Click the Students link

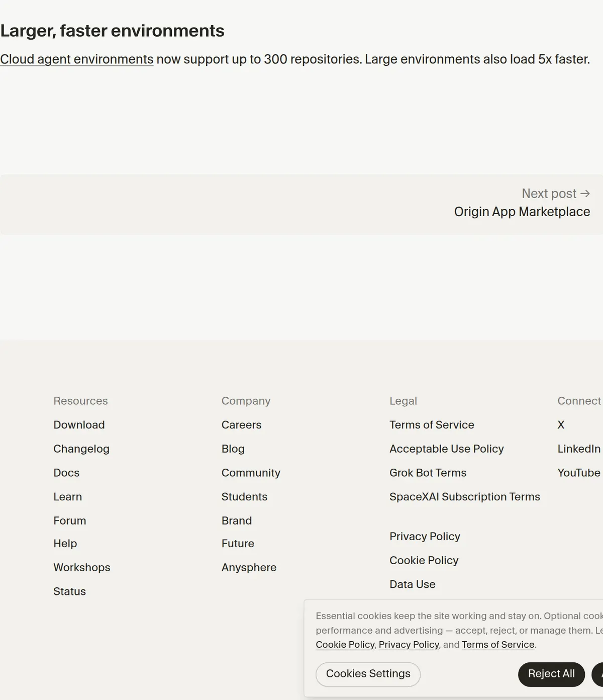coord(244,497)
